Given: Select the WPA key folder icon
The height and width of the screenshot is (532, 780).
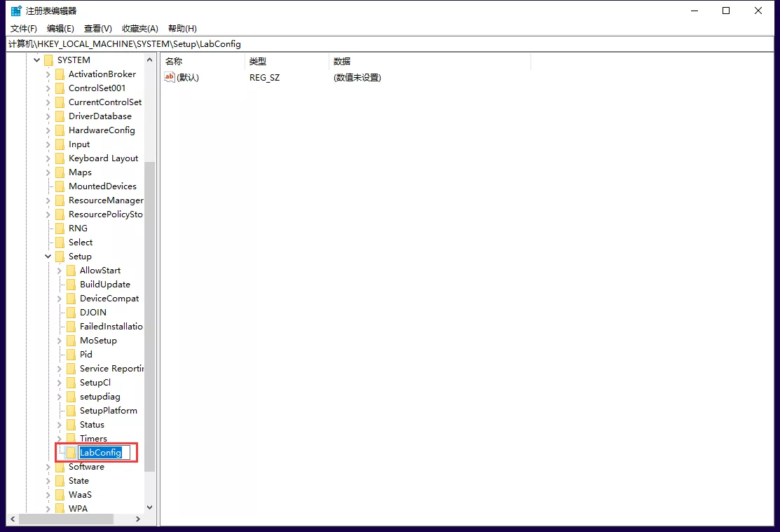Looking at the screenshot, I should pos(60,509).
